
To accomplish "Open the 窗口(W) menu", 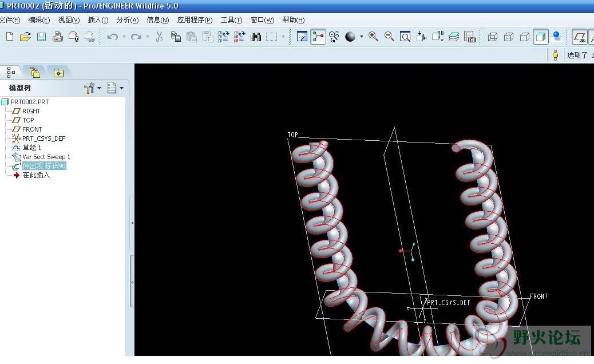I will [262, 19].
